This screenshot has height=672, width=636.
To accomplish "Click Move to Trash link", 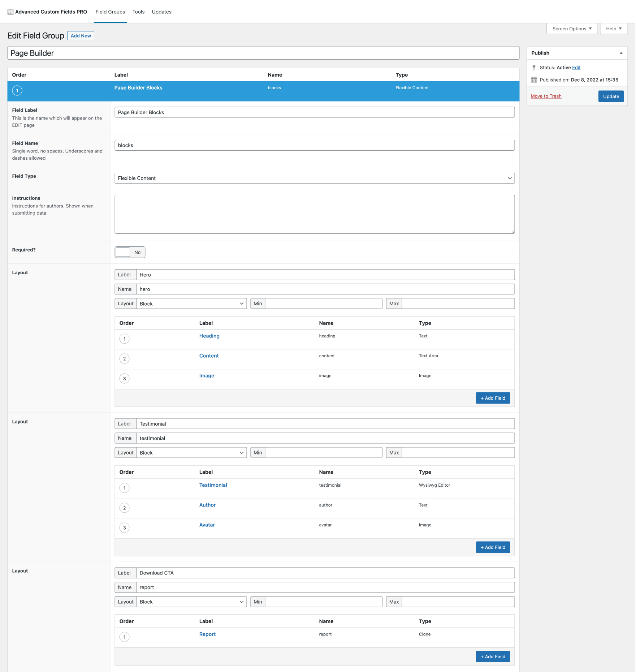I will click(x=546, y=96).
